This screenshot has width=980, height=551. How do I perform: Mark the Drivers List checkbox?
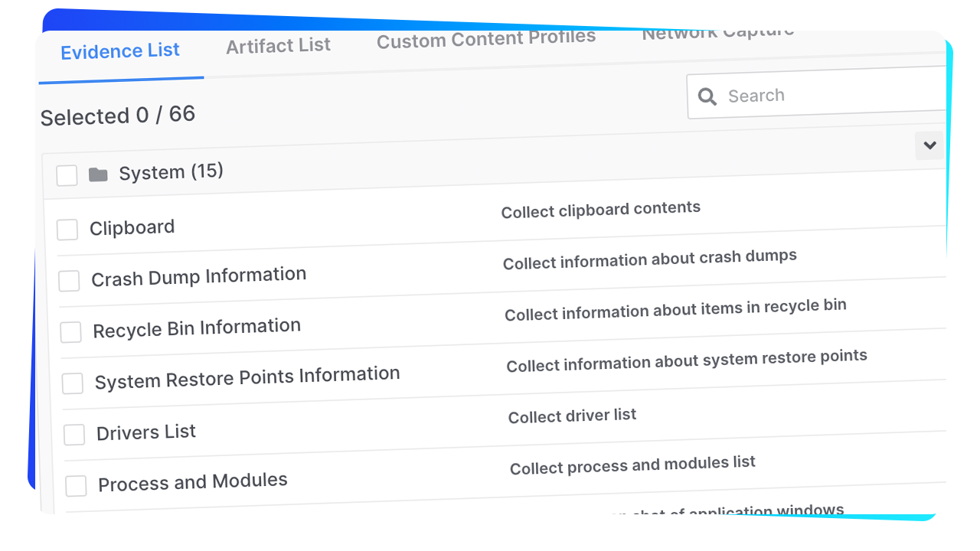click(74, 435)
